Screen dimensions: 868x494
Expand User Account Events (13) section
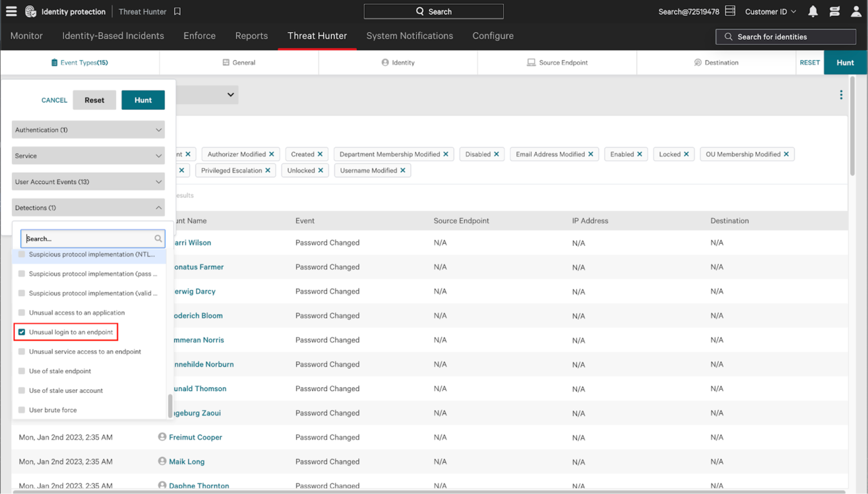[88, 182]
